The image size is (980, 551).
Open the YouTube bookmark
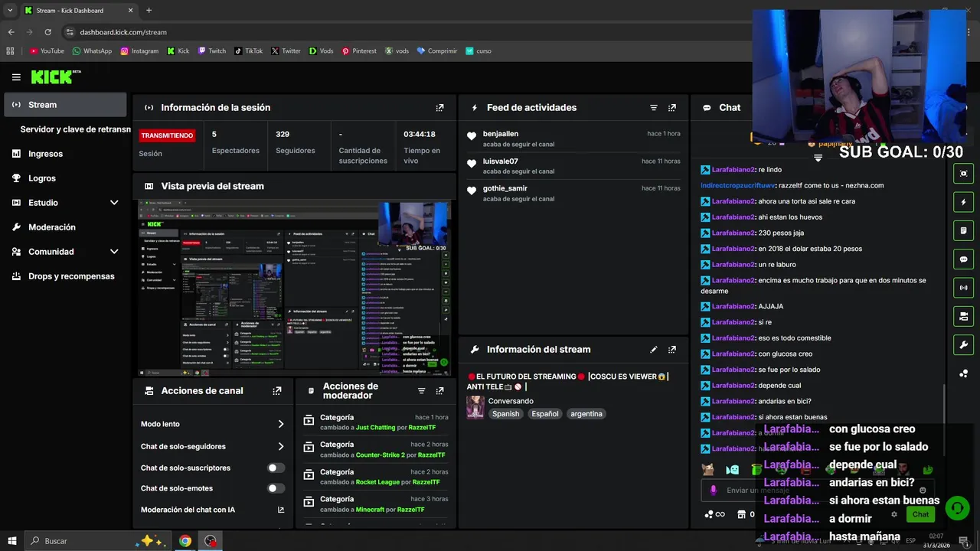point(47,51)
